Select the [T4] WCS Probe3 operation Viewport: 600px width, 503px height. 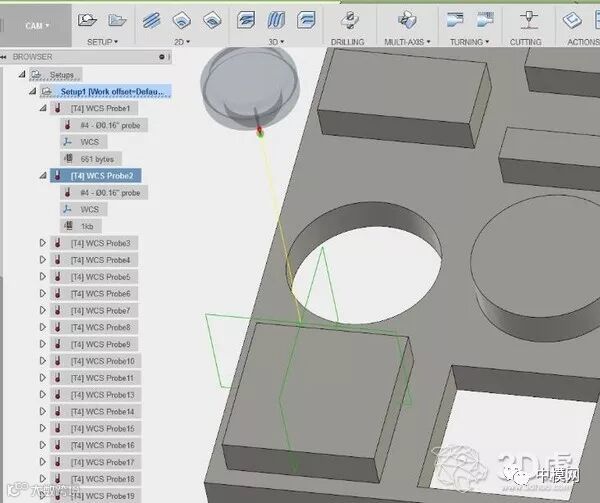94,243
